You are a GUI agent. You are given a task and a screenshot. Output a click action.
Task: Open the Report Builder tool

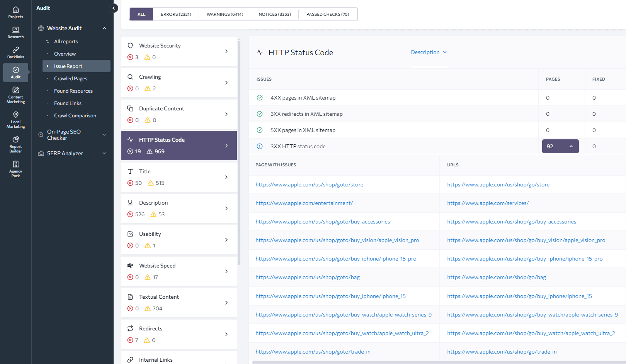[15, 144]
